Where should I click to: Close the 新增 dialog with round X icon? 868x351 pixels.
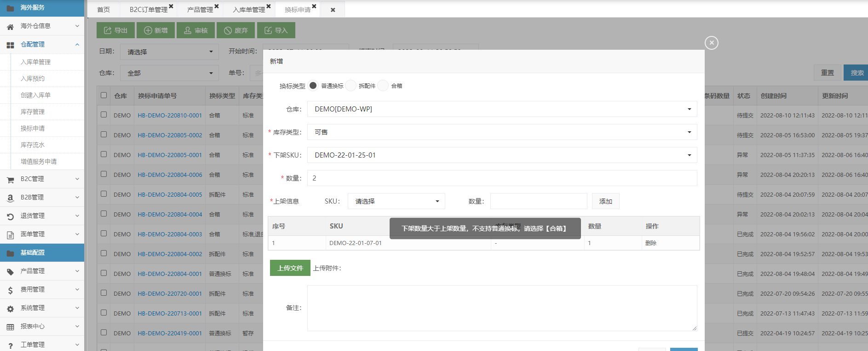click(x=712, y=43)
